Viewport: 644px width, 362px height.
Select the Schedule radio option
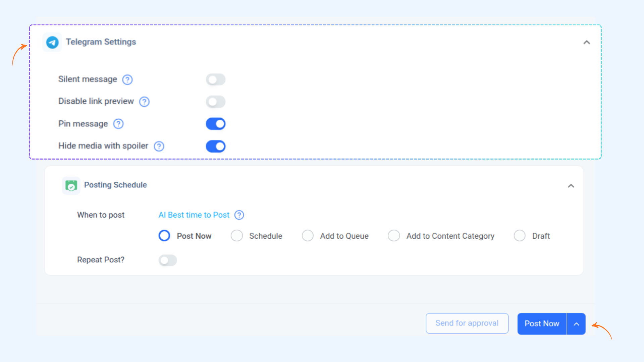click(x=237, y=236)
